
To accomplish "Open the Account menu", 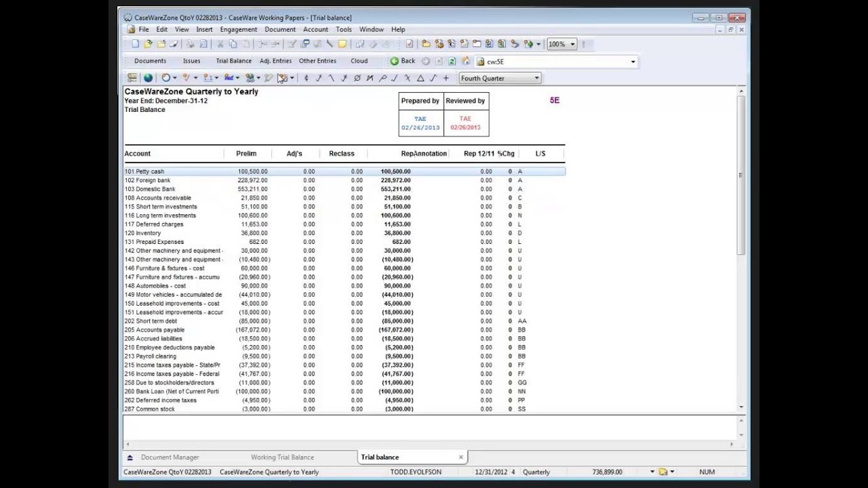I will tap(315, 30).
